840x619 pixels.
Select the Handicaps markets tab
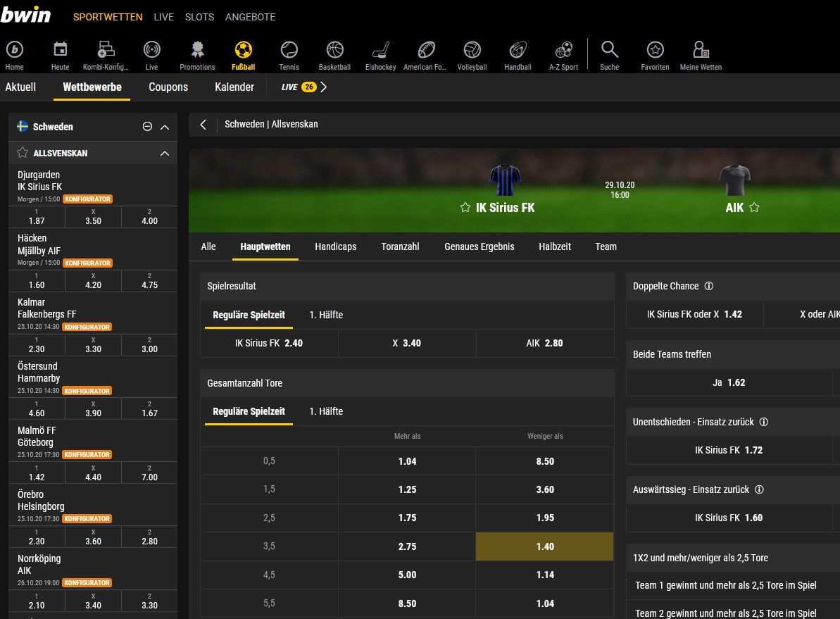click(336, 246)
